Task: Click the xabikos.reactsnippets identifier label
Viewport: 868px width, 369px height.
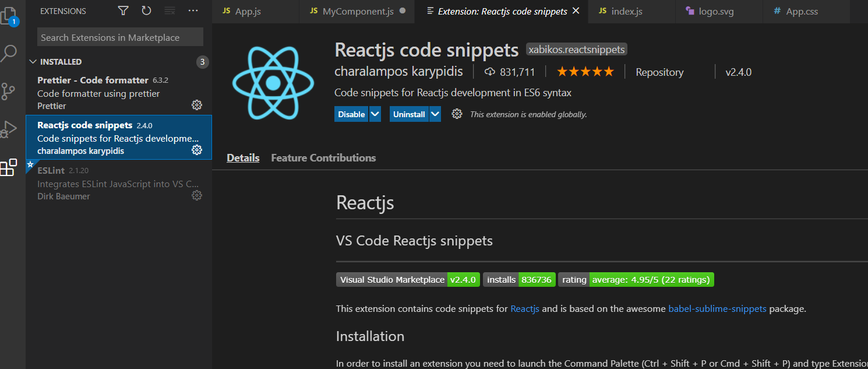Action: click(577, 50)
